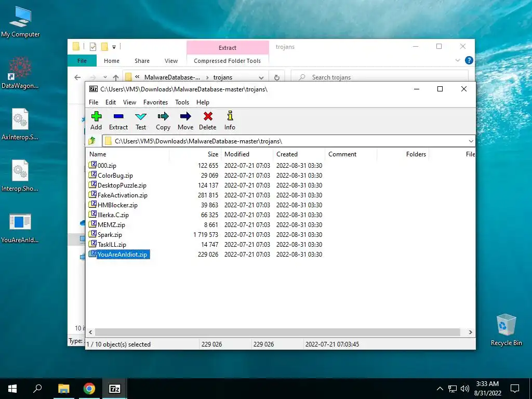Open the Recycle Bin
The width and height of the screenshot is (532, 399).
[506, 330]
